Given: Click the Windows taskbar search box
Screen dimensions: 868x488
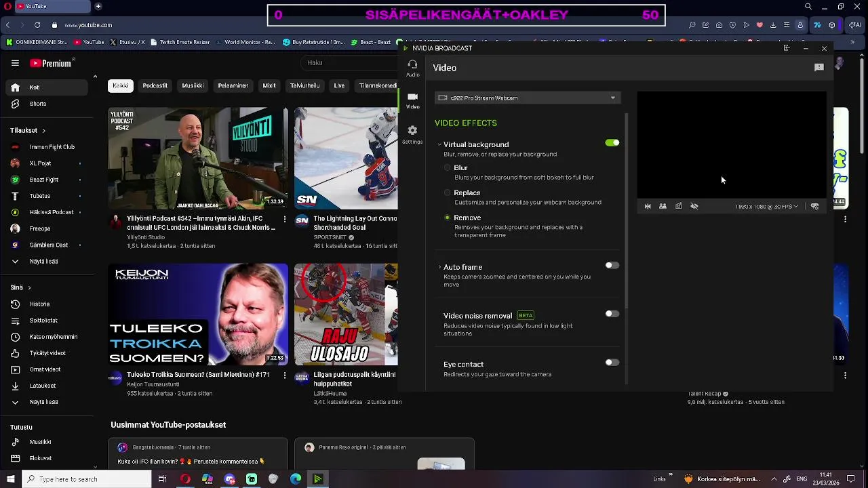Looking at the screenshot, I should [x=87, y=479].
